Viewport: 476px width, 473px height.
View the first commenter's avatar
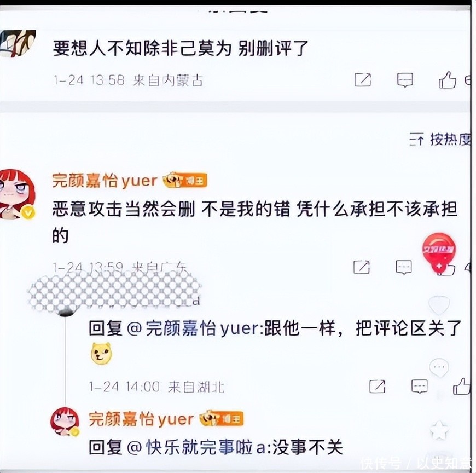[x=18, y=43]
